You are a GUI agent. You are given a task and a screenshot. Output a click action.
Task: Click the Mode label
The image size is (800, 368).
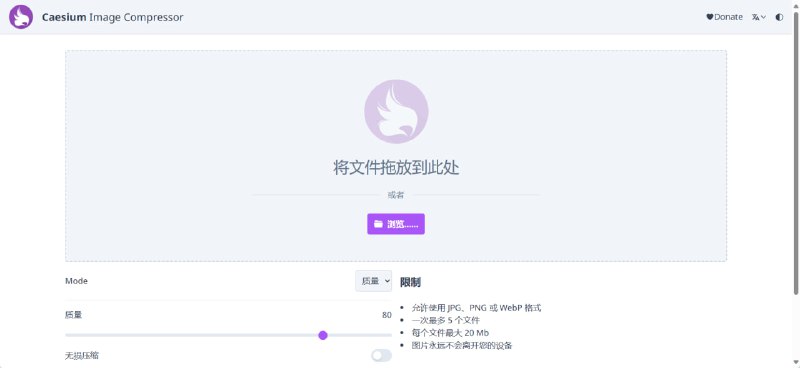click(x=77, y=281)
